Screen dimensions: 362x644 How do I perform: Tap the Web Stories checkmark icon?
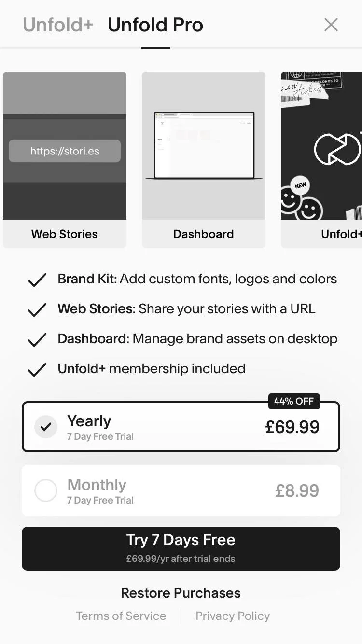point(37,309)
